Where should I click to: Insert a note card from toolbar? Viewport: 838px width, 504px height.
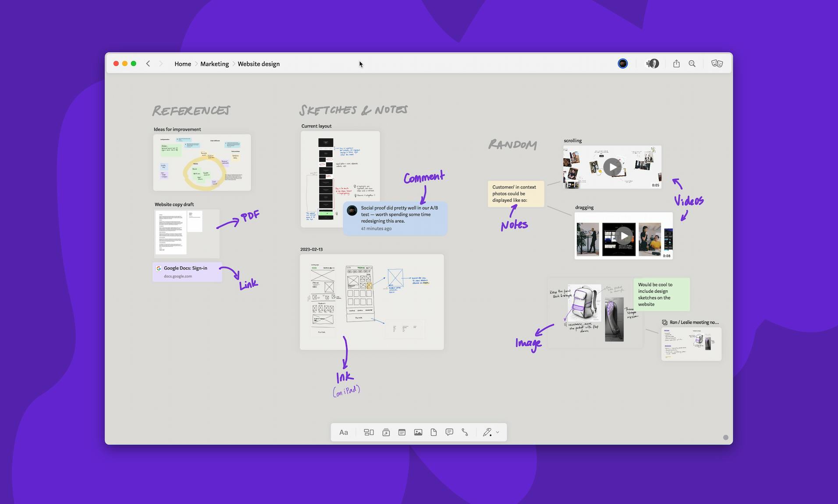click(x=402, y=433)
